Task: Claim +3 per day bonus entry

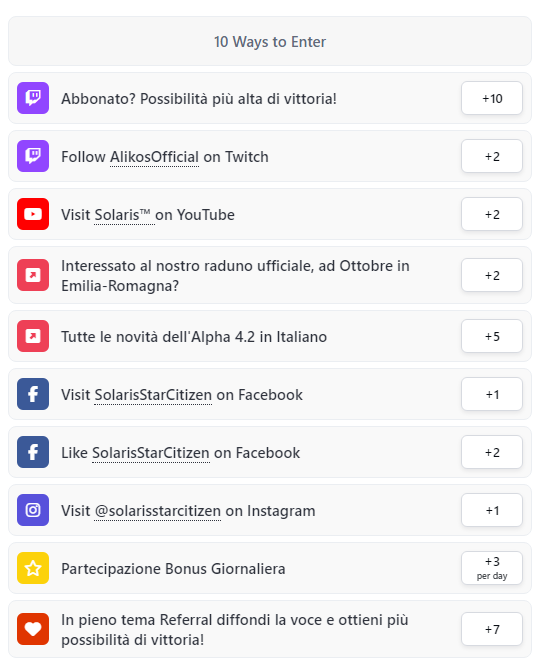Action: 492,568
